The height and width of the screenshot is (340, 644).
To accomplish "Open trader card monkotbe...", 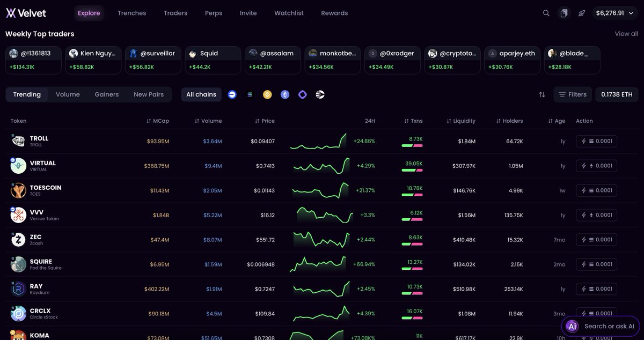I will (332, 60).
